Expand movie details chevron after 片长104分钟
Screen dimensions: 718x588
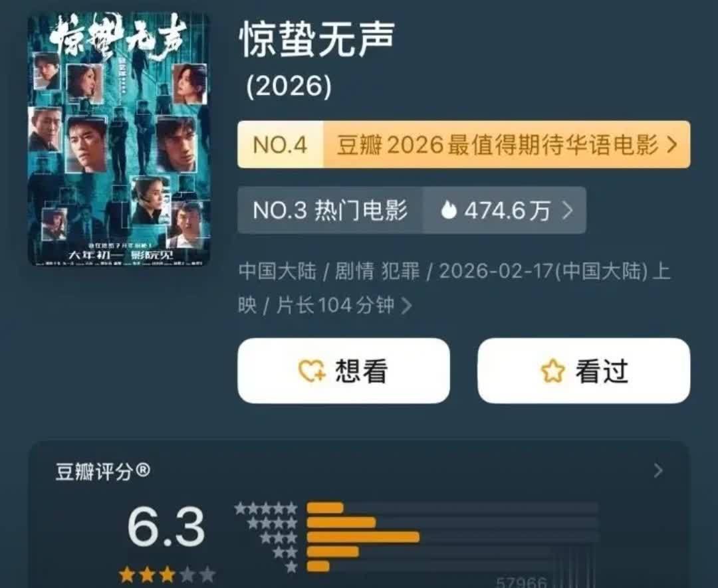point(406,306)
